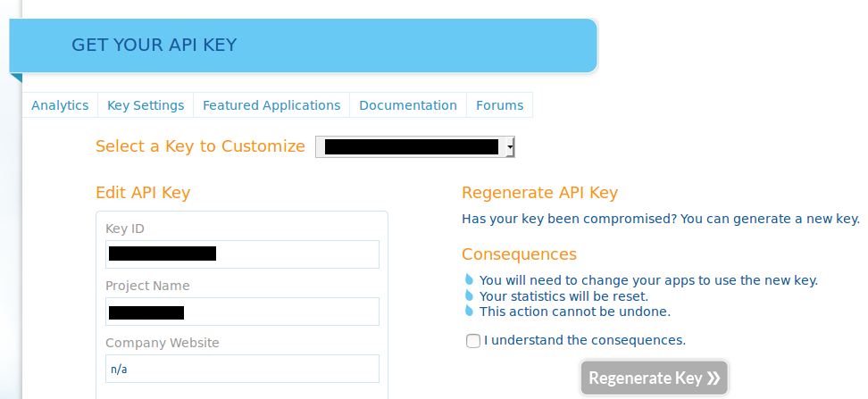868x399 pixels.
Task: Open Featured Applications tab
Action: click(271, 105)
